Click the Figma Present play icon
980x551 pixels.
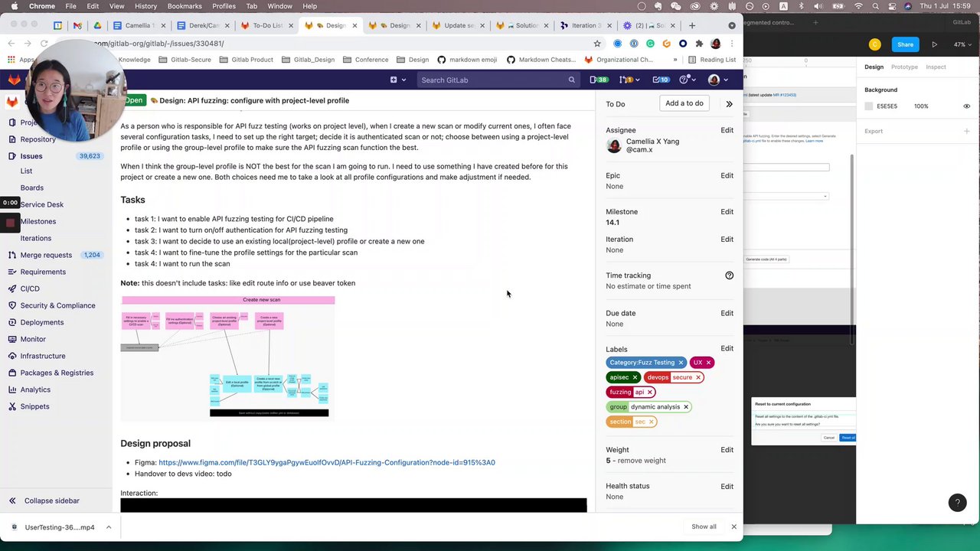934,44
